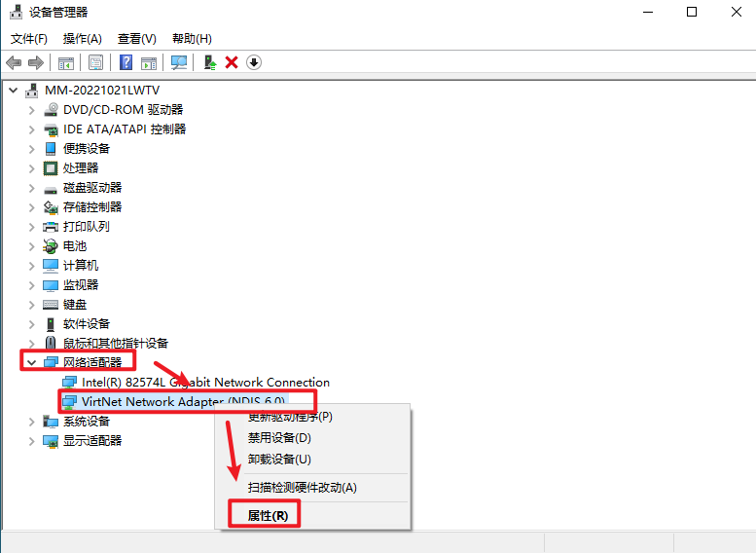756x553 pixels.
Task: Choose 禁用设备(D) in context menu
Action: [279, 438]
